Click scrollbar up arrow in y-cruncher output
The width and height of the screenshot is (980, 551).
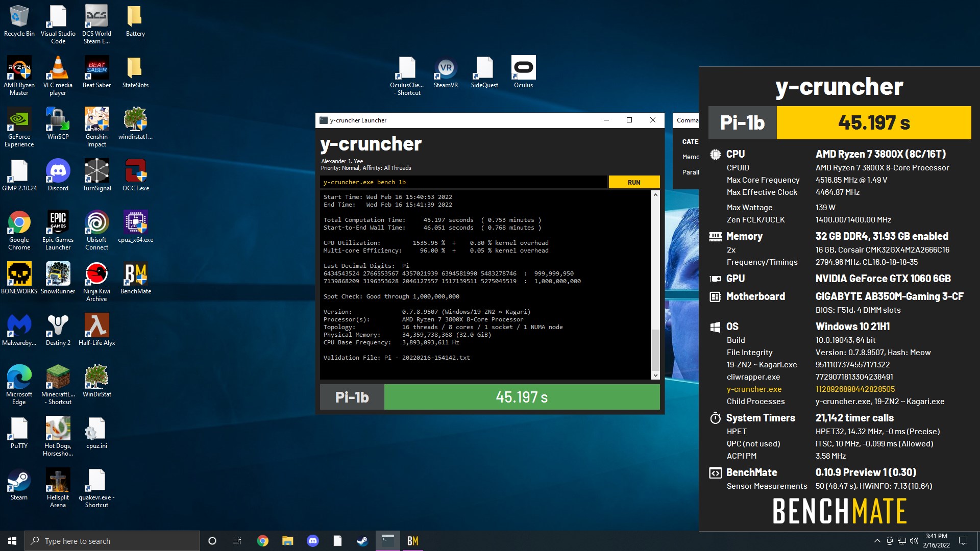pyautogui.click(x=655, y=195)
